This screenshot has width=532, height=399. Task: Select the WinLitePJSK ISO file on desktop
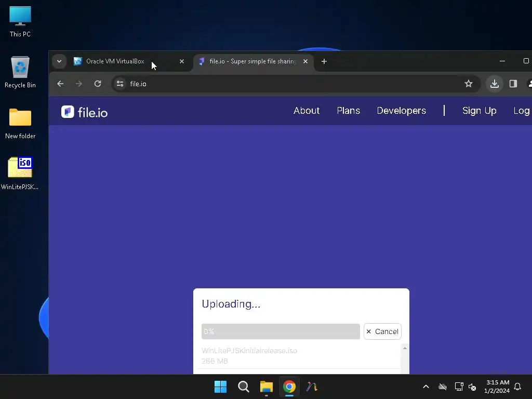(x=20, y=173)
